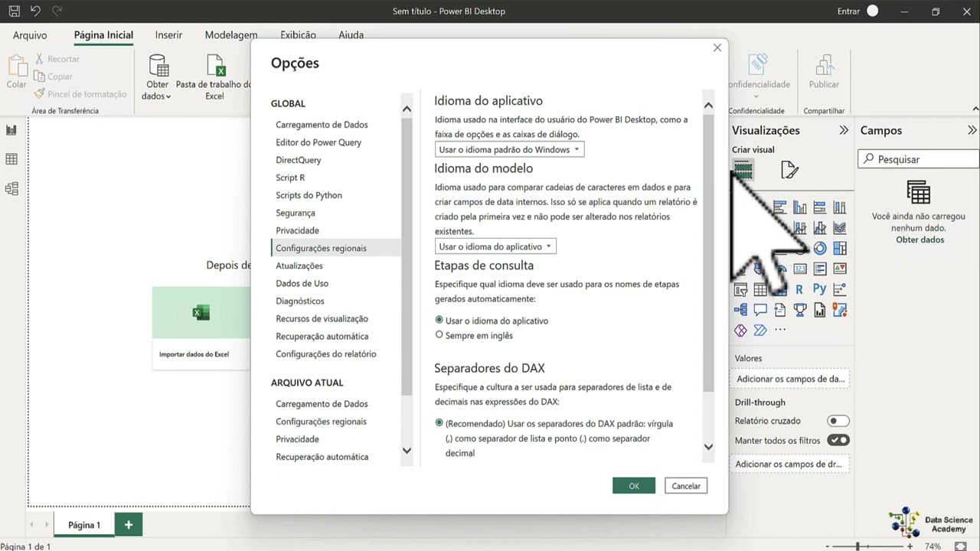Click the Valores 'Adicionar os campos' well

click(x=790, y=379)
